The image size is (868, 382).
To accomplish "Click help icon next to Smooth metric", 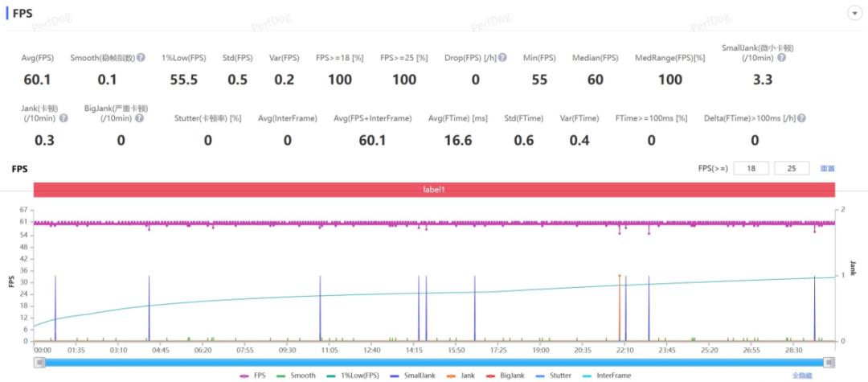I will (141, 58).
